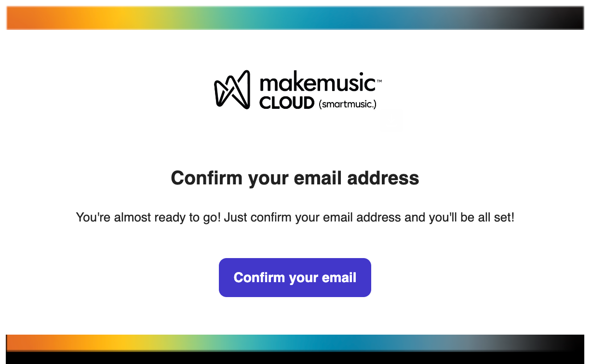This screenshot has height=364, width=592.
Task: Click the (smartmusic.) logo label
Action: 348,104
